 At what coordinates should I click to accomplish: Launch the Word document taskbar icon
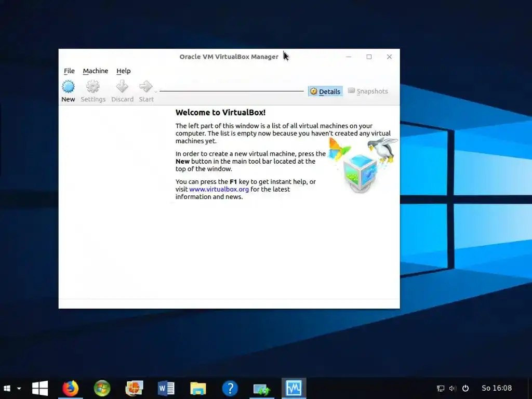(166, 388)
